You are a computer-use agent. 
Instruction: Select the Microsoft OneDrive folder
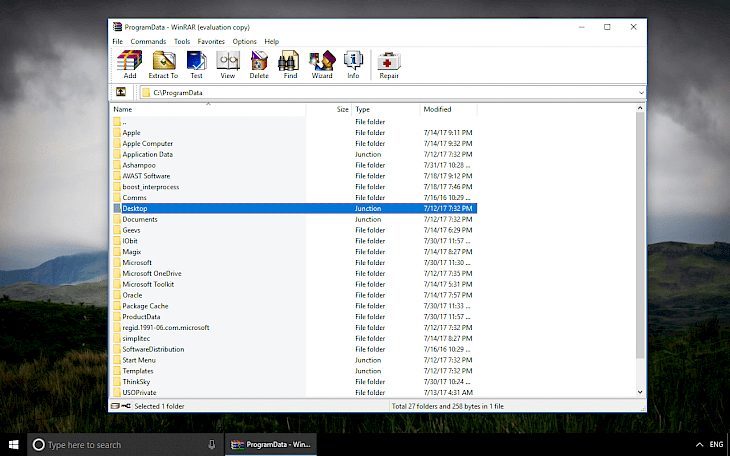pos(294,273)
